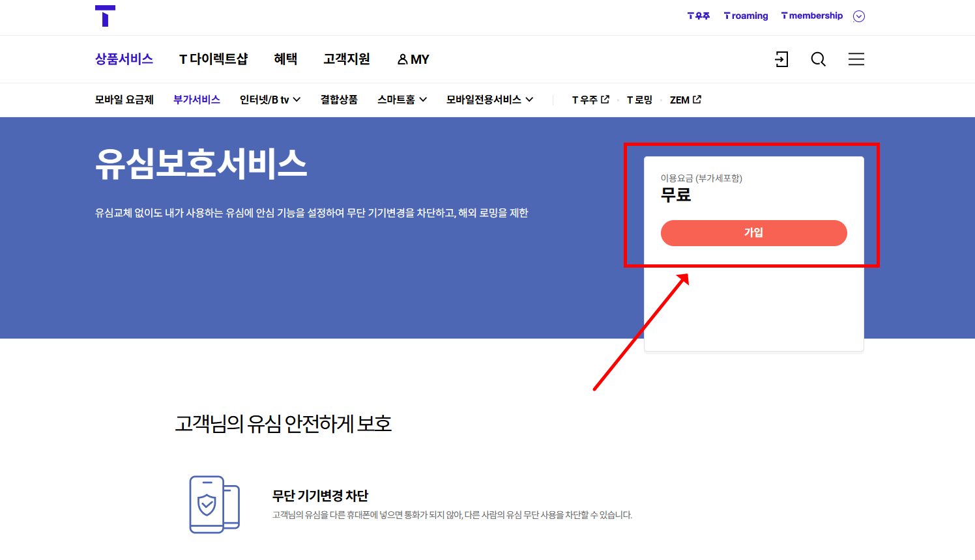975x560 pixels.
Task: Open the login arrow icon
Action: (781, 59)
